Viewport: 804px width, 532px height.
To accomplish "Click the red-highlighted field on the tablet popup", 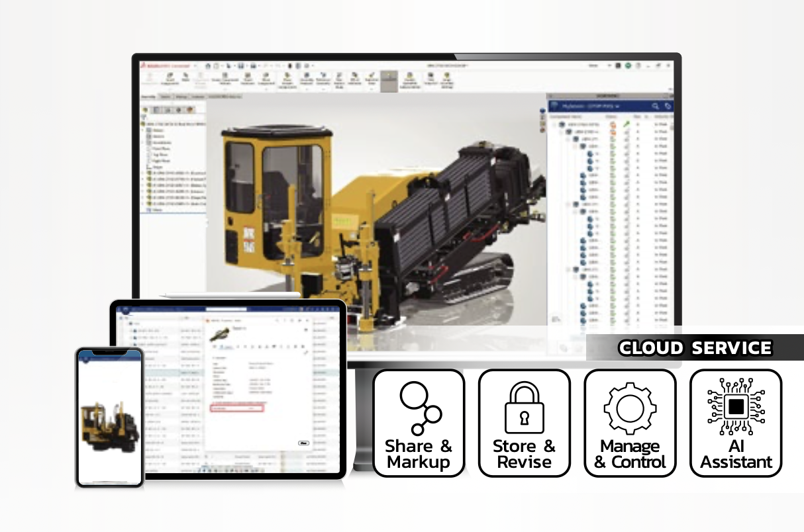I will point(237,408).
